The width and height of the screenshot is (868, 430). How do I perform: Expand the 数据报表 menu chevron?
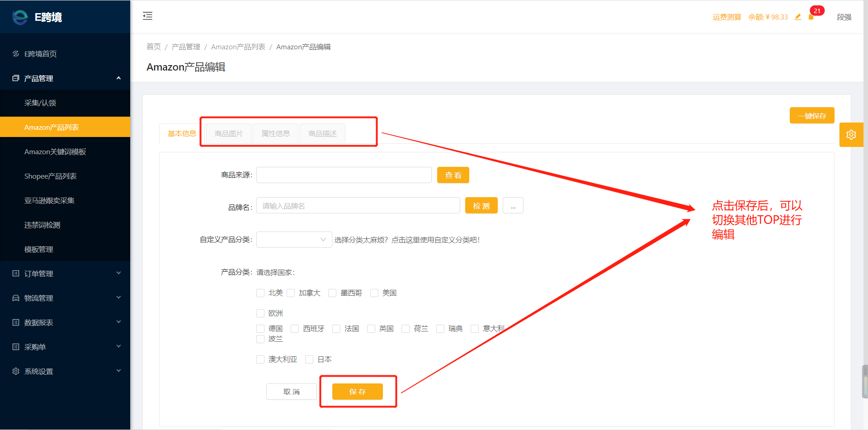[118, 322]
